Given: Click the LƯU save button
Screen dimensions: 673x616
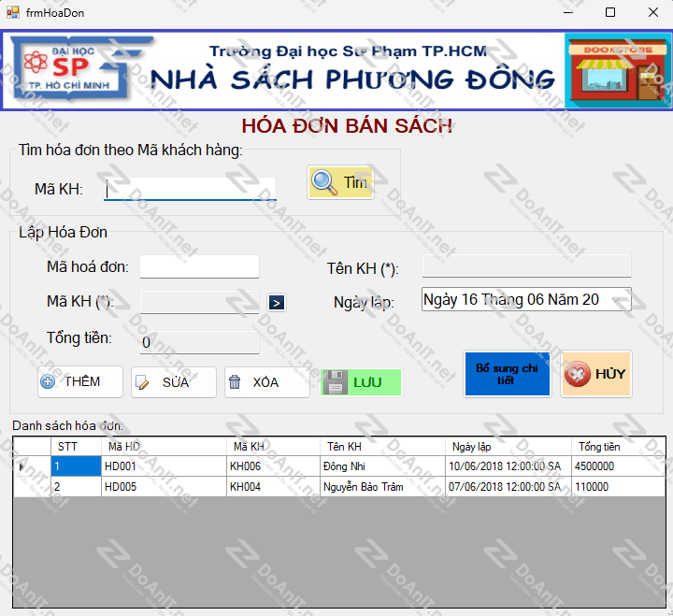Looking at the screenshot, I should click(361, 382).
